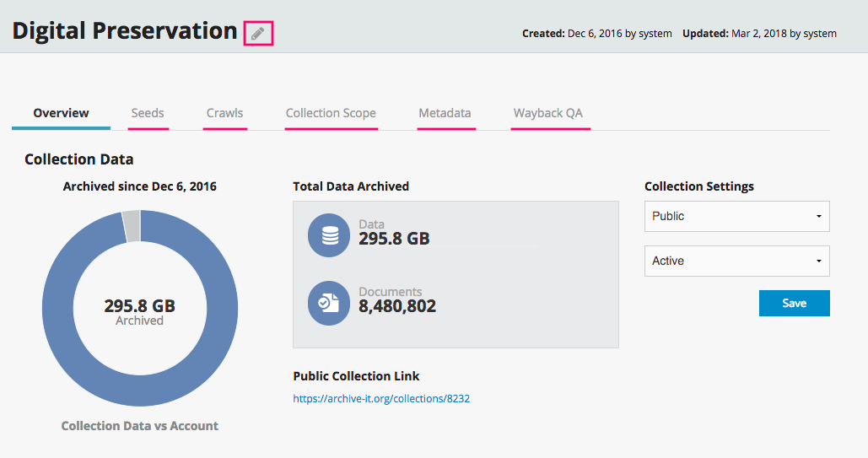
Task: Click the Archived since Dec 6, 2016 heading
Action: [x=139, y=186]
